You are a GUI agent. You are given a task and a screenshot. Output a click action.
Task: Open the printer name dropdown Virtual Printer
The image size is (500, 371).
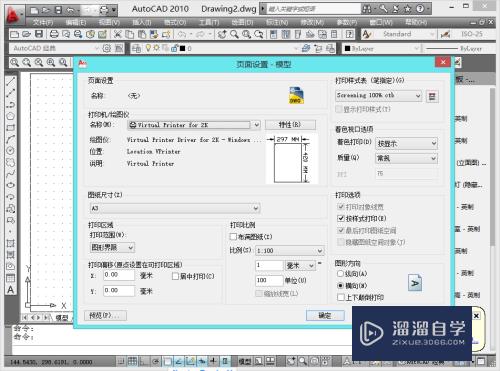(194, 125)
